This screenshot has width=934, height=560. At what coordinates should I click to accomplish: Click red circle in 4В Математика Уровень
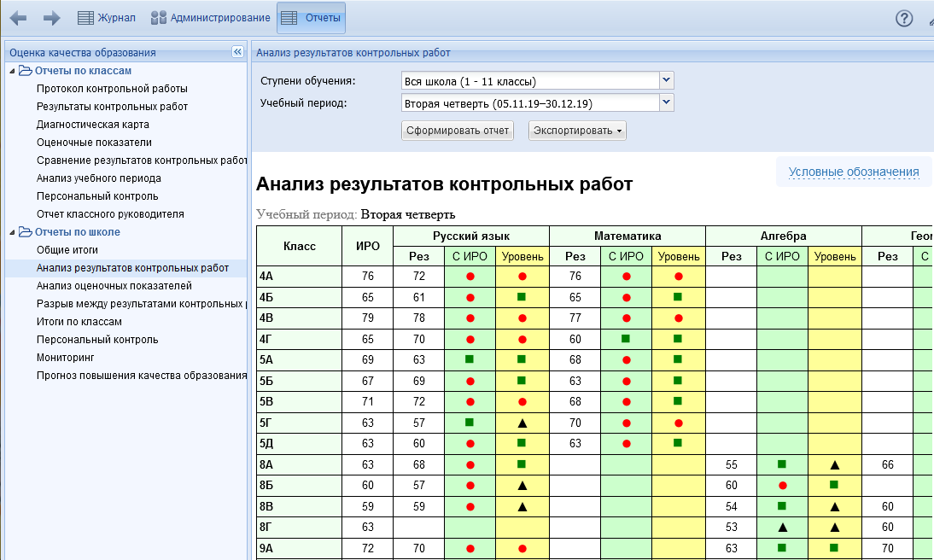[679, 318]
